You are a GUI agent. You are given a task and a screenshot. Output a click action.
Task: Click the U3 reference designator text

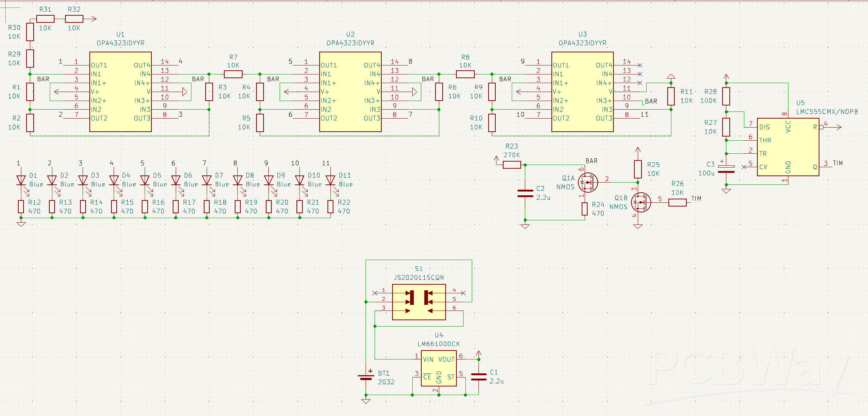582,34
